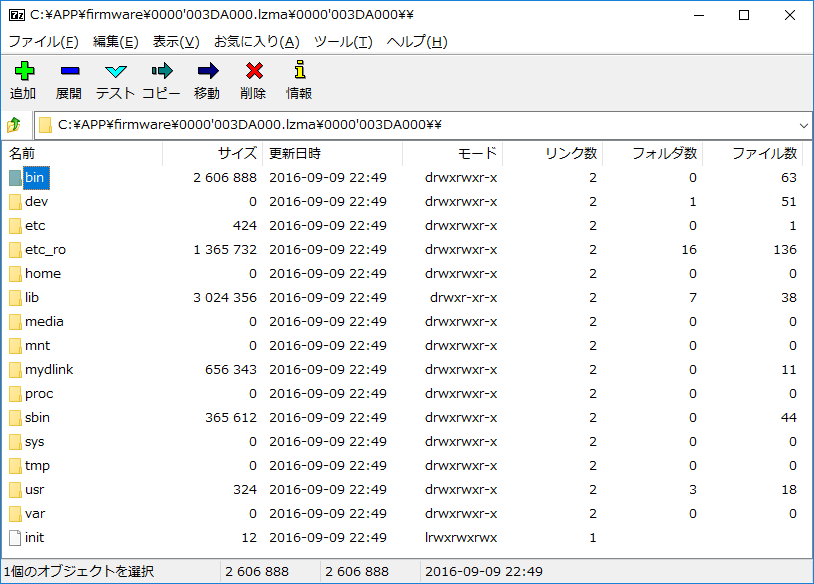Click mode lrwxrwxrwx of init row

point(461,538)
